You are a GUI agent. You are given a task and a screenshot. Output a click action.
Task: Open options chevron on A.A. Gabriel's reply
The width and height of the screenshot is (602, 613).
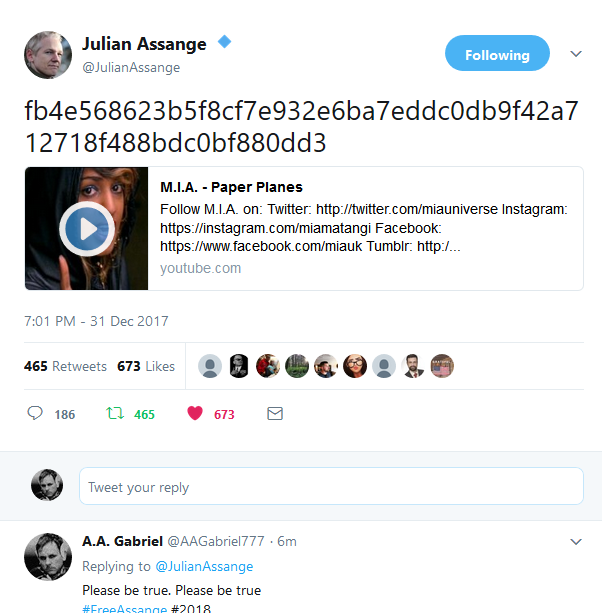coord(576,542)
